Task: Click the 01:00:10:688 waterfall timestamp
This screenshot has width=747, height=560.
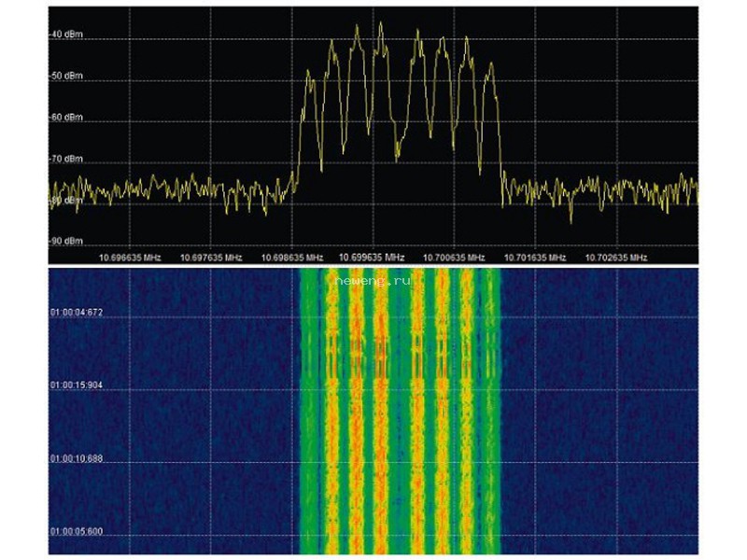Action: (77, 458)
